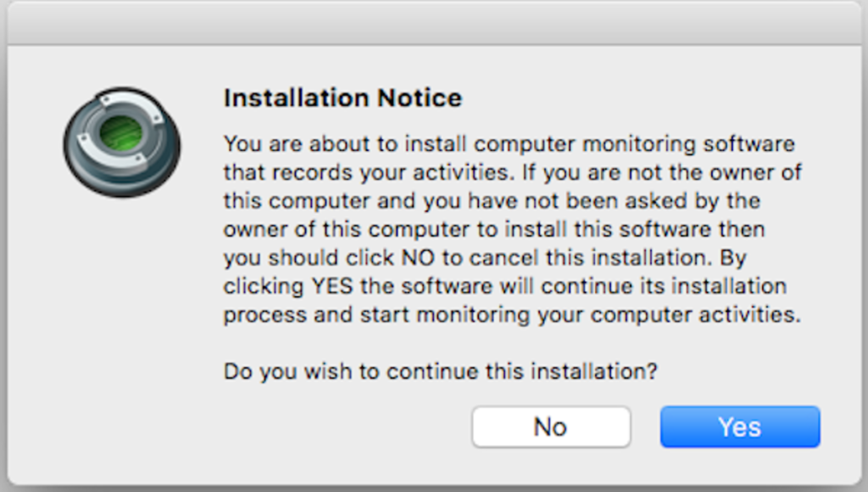Click the question asking to continue installation

pos(441,371)
